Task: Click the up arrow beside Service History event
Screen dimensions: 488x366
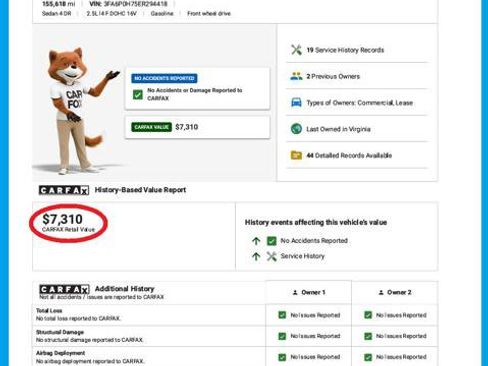Action: pos(256,256)
